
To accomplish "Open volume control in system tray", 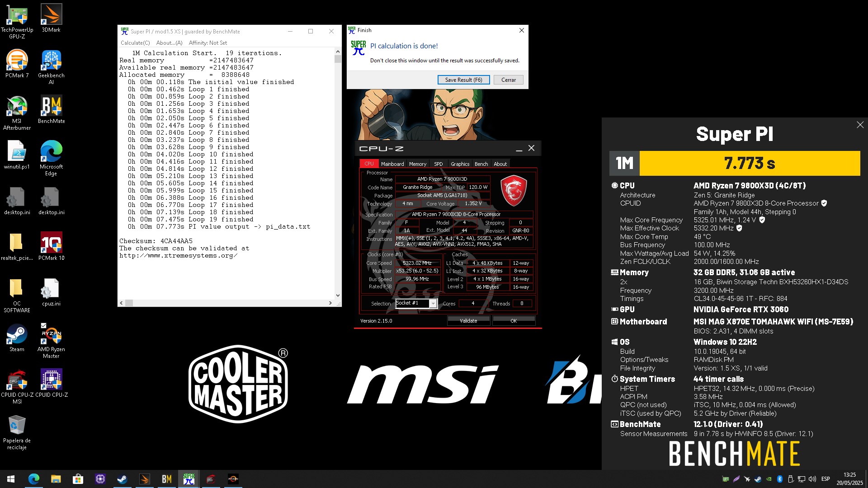I will coord(812,479).
